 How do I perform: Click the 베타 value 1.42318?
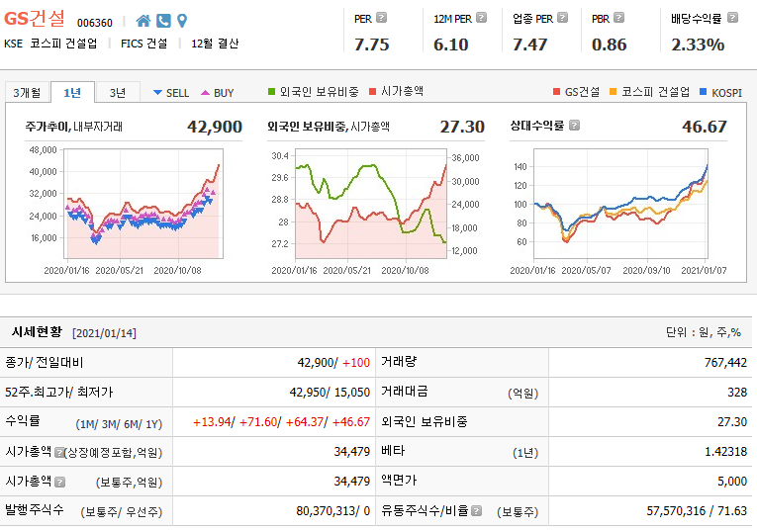click(725, 452)
